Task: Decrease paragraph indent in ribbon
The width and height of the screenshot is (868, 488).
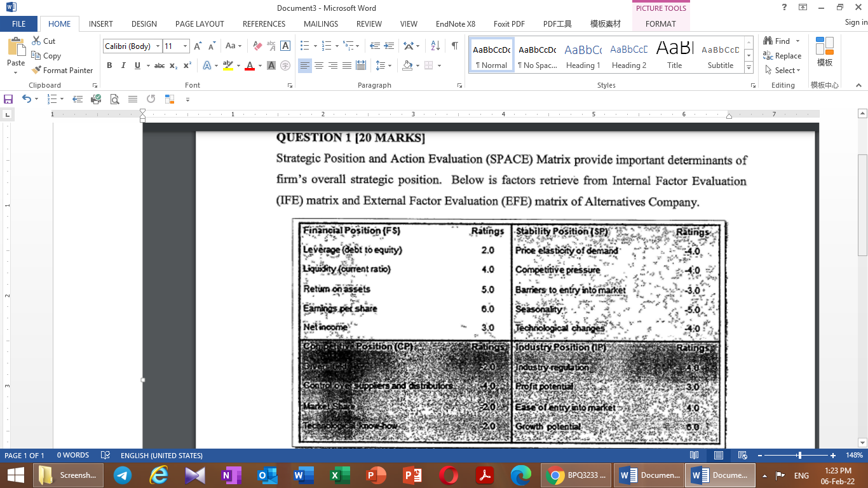Action: click(374, 46)
